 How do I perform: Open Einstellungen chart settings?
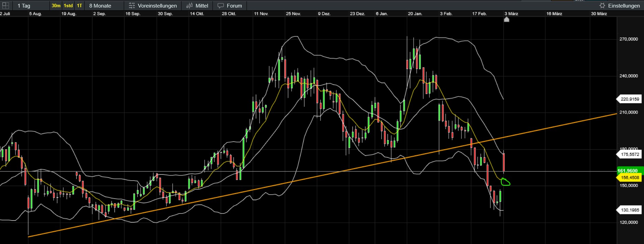pos(620,5)
